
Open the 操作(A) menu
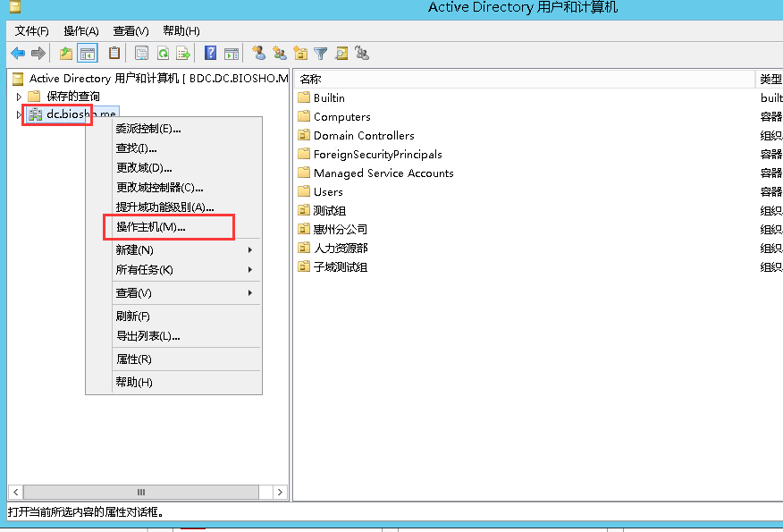click(x=81, y=31)
